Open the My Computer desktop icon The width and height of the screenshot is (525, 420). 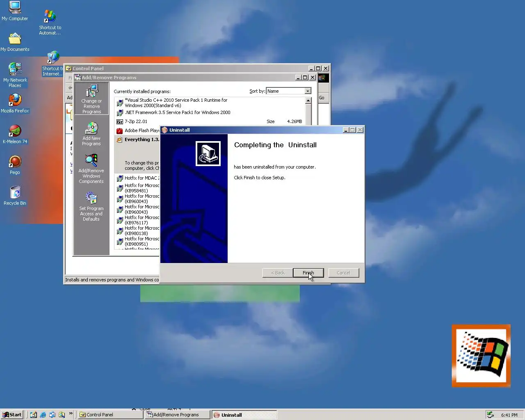pyautogui.click(x=15, y=11)
